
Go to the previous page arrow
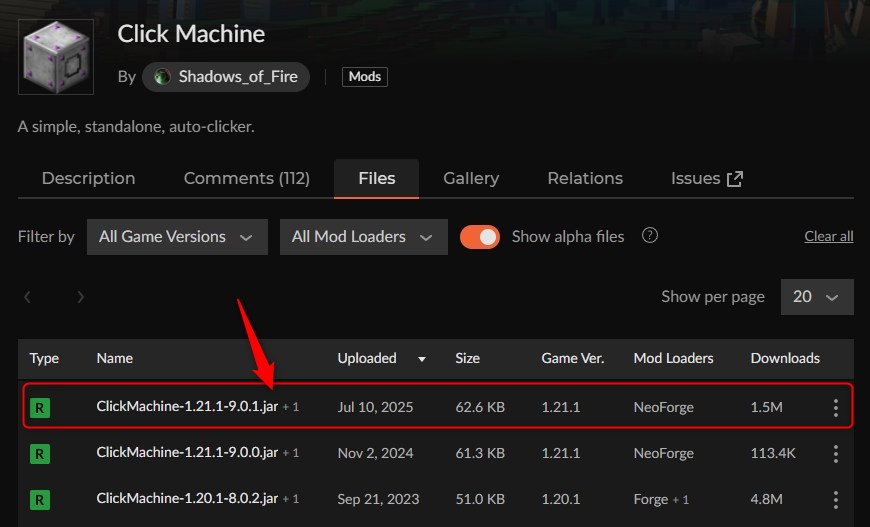(27, 297)
